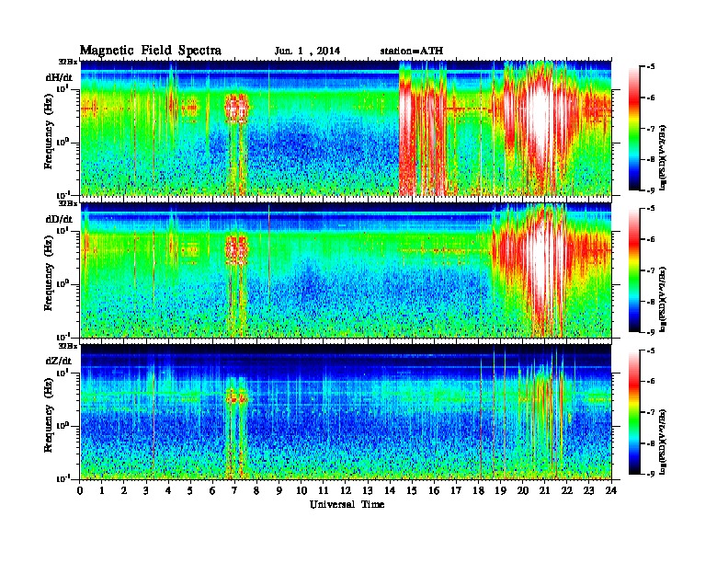
Task: Click the '22' hour tick label on the time axis
Action: (x=567, y=490)
